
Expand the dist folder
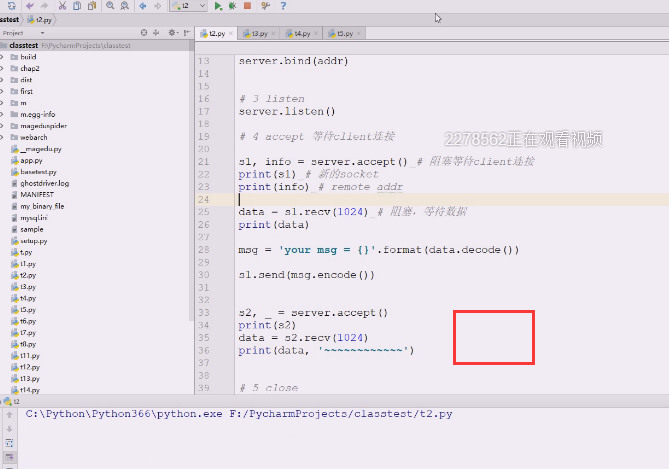pos(2,80)
